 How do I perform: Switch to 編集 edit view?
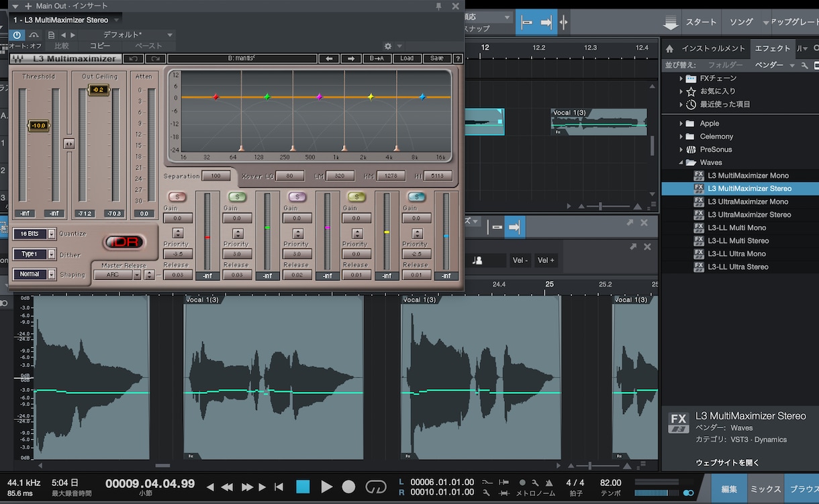coord(729,489)
